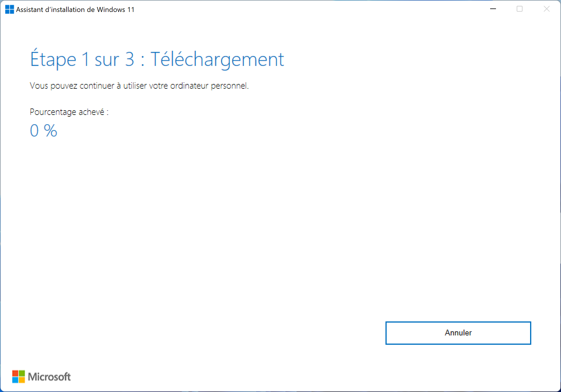561x392 pixels.
Task: Click the window title "Assistant d'installation de Windows 11"
Action: [75, 10]
